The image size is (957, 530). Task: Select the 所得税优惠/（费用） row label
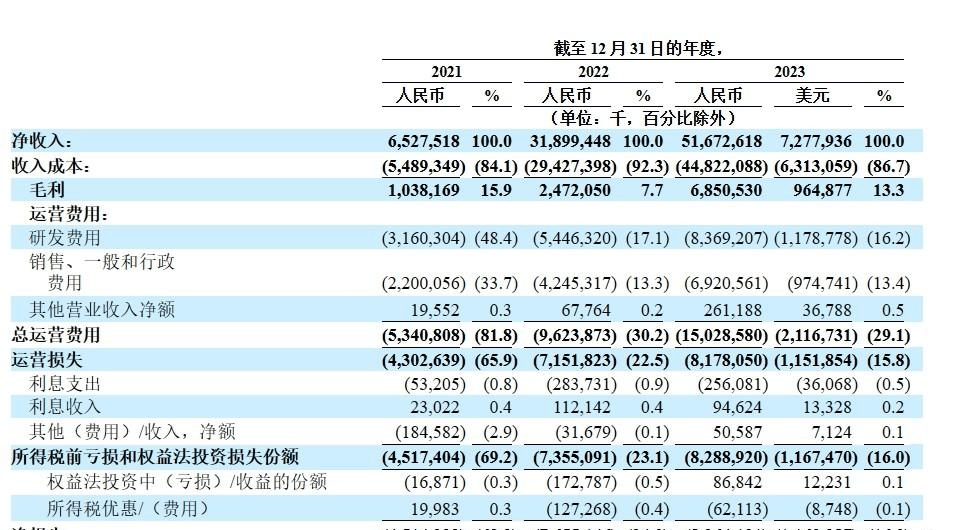pyautogui.click(x=128, y=508)
